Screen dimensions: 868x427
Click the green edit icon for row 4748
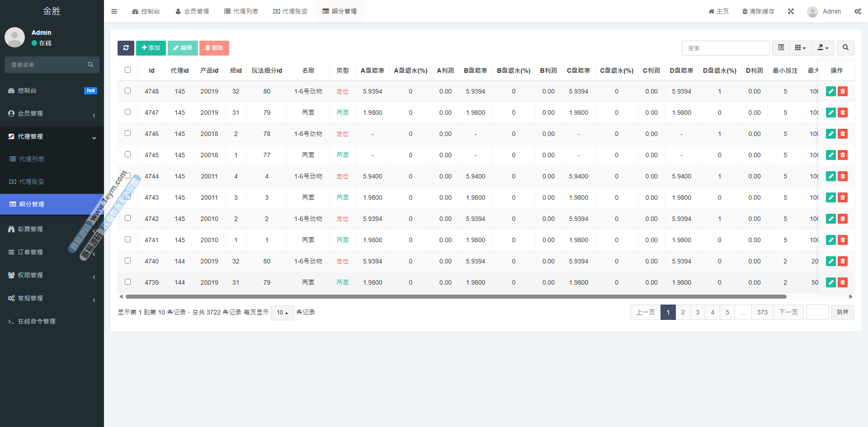coord(830,91)
